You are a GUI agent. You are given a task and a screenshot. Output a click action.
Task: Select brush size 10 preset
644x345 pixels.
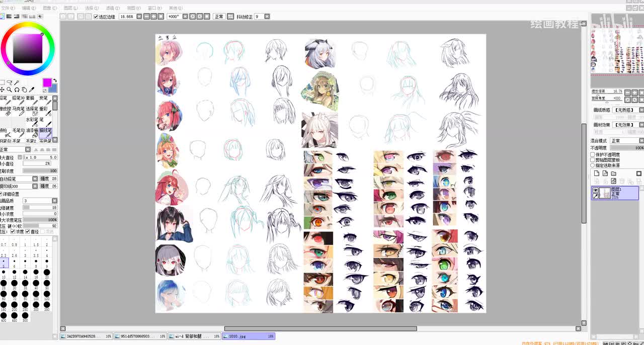tap(4, 274)
